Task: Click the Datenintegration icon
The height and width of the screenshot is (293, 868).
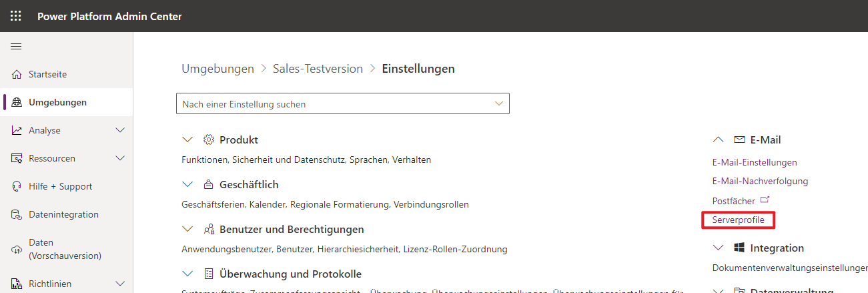Action: [x=17, y=214]
